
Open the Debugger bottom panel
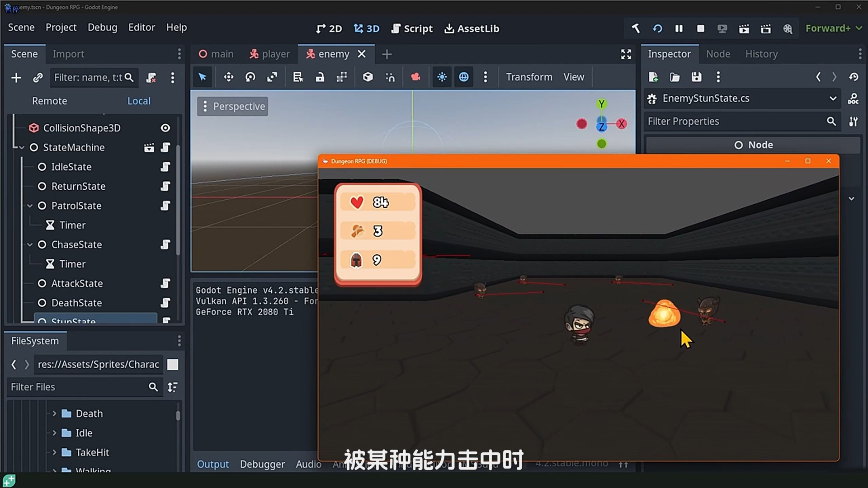tap(262, 464)
